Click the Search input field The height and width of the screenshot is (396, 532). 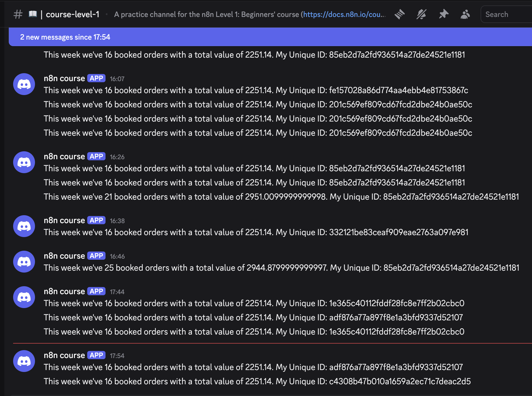click(506, 14)
